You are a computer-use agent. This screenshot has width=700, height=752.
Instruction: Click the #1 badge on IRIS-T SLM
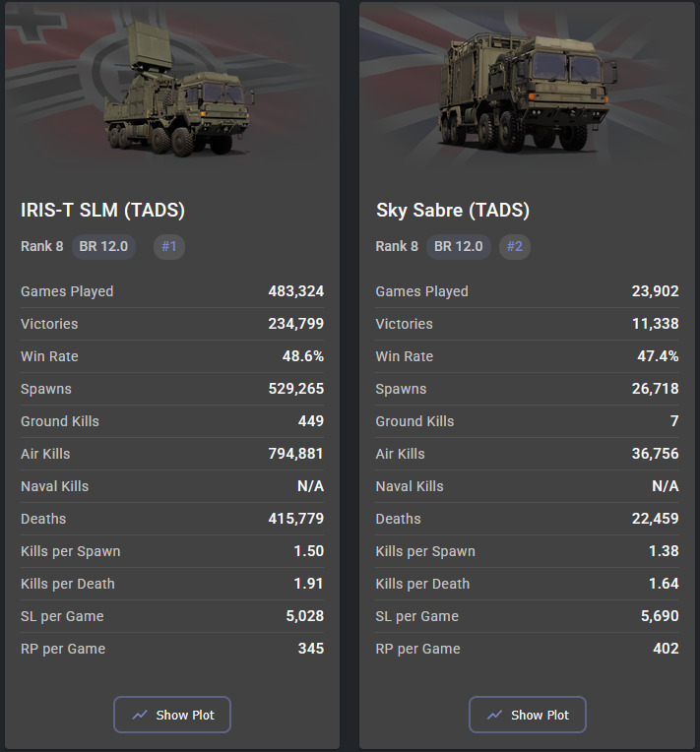168,246
